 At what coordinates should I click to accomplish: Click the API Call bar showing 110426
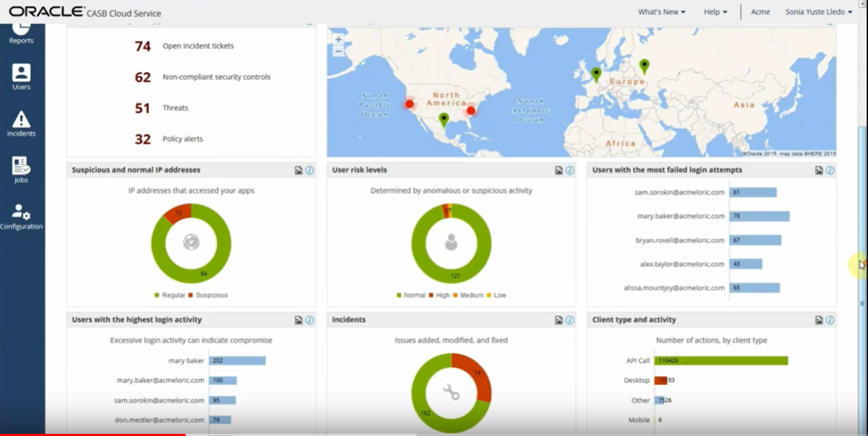721,361
